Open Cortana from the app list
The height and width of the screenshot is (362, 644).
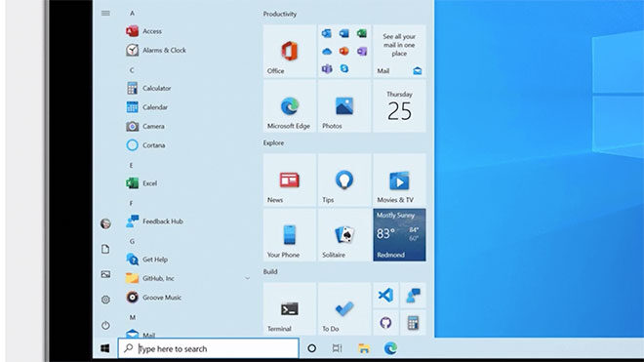145,145
